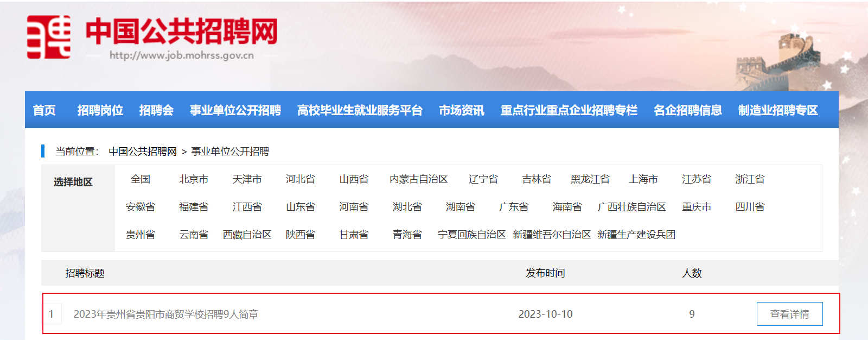Click the 中国公共招聘网 title logo
The image size is (868, 340).
click(x=182, y=32)
